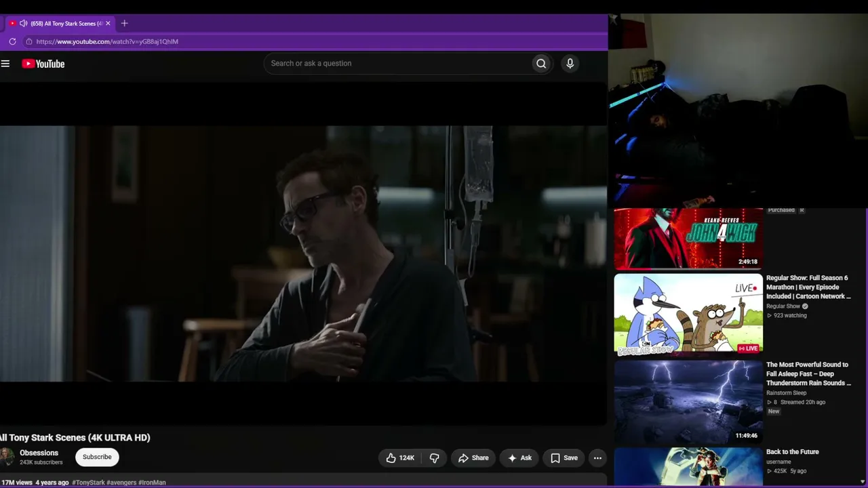The width and height of the screenshot is (868, 488).
Task: Open the Back to the Future title
Action: pyautogui.click(x=793, y=452)
